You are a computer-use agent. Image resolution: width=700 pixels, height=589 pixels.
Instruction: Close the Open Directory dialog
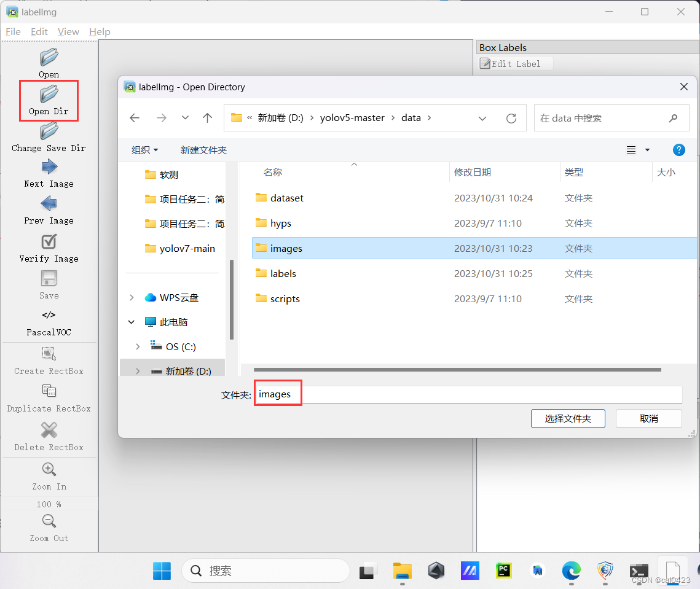coord(683,87)
